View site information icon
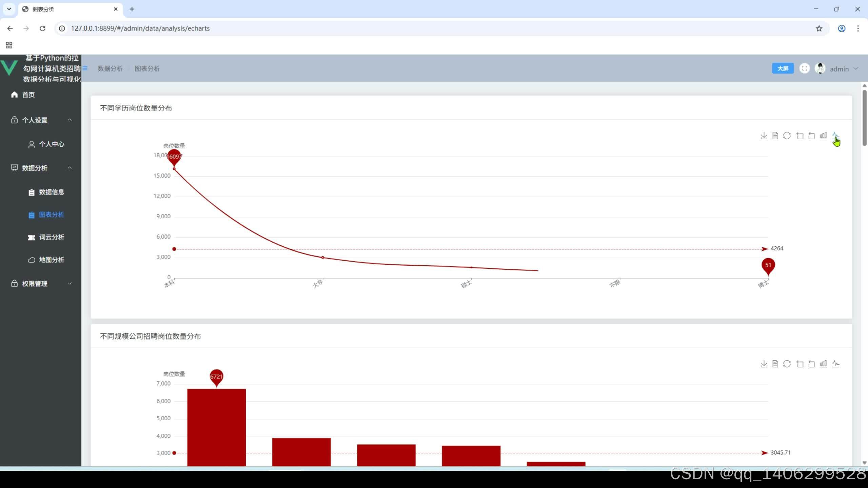Screen dimensions: 868x488 pyautogui.click(x=62, y=28)
